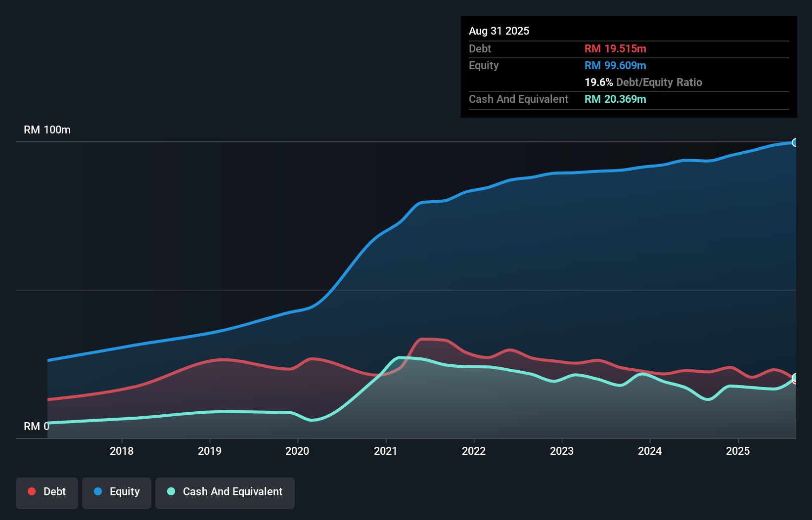Click the teal Cash value text icon area
This screenshot has height=520, width=812.
tap(615, 99)
